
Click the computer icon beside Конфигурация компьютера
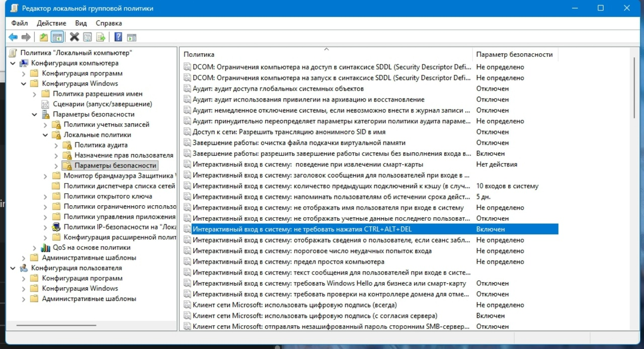[x=24, y=63]
